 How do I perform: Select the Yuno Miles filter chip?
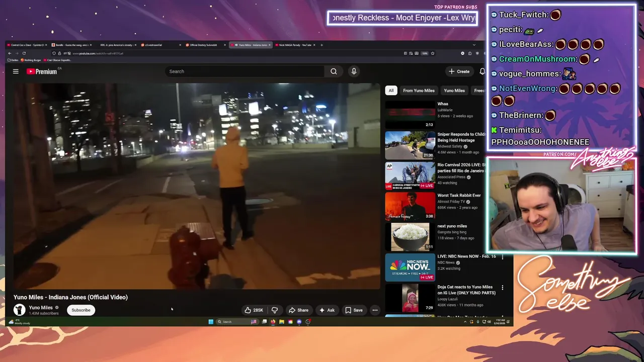click(x=454, y=90)
